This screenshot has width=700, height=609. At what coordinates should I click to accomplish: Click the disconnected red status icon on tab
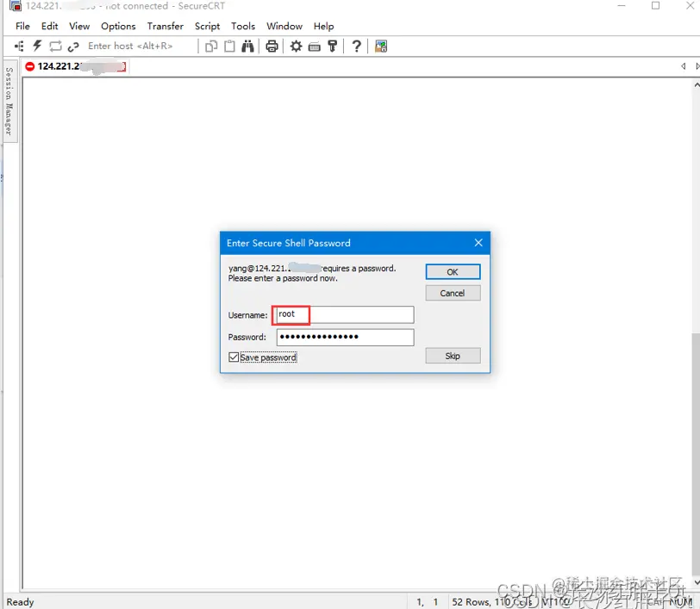pos(30,66)
